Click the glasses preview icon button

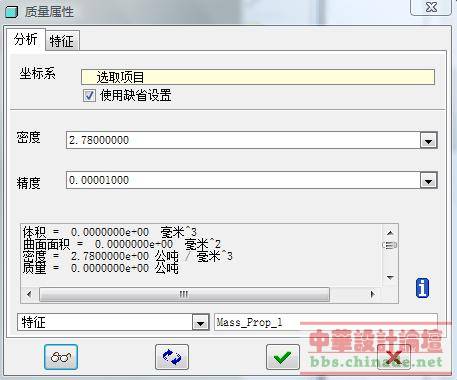click(x=61, y=357)
